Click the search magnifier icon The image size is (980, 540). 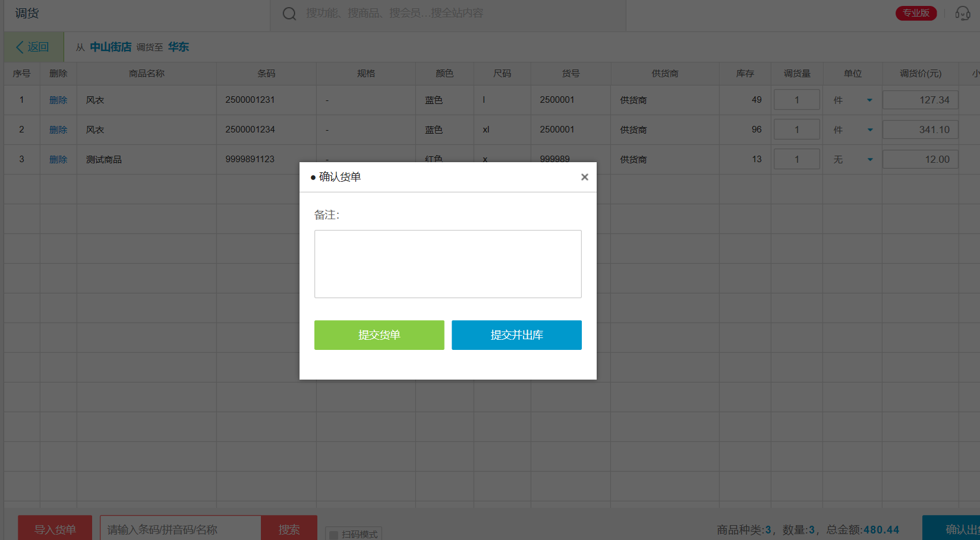[x=289, y=14]
